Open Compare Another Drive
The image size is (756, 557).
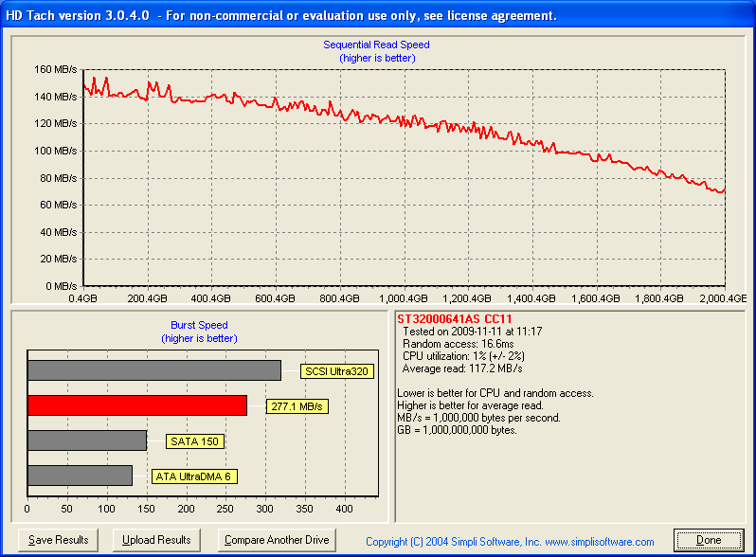pos(276,540)
